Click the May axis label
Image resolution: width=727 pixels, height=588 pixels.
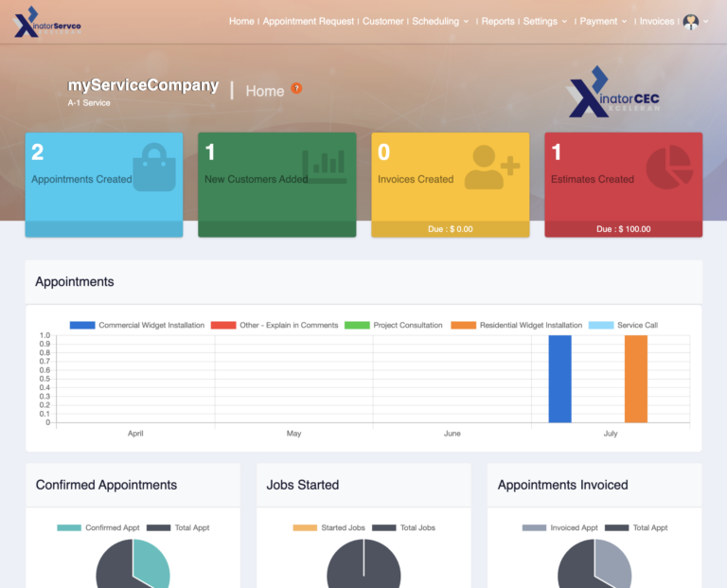pos(294,433)
